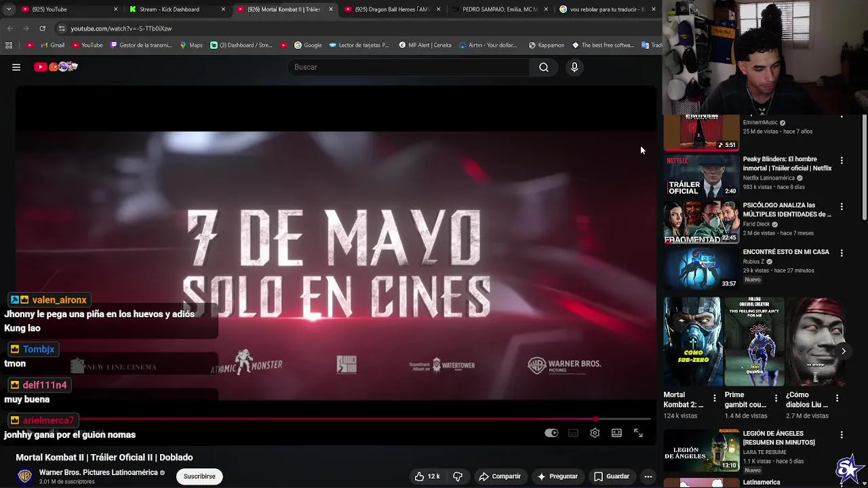Switch to Dragon Ball Heroes tab
868x488 pixels.
pos(392,9)
